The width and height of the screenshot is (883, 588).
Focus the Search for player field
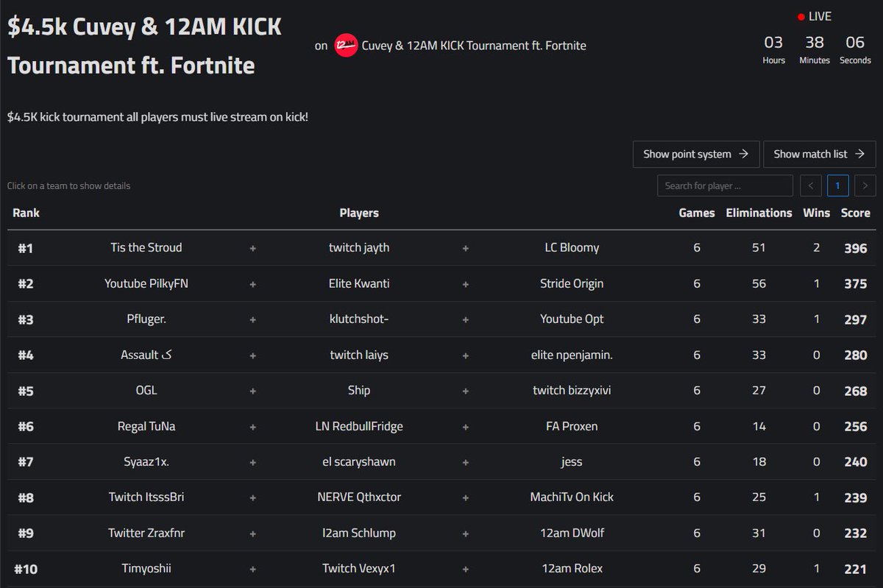[725, 185]
